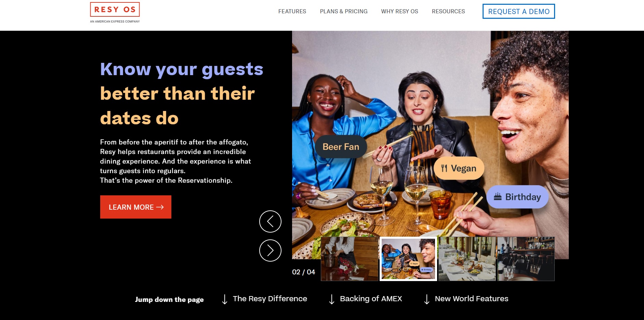Click the Request a Demo button
644x320 pixels.
pyautogui.click(x=519, y=11)
